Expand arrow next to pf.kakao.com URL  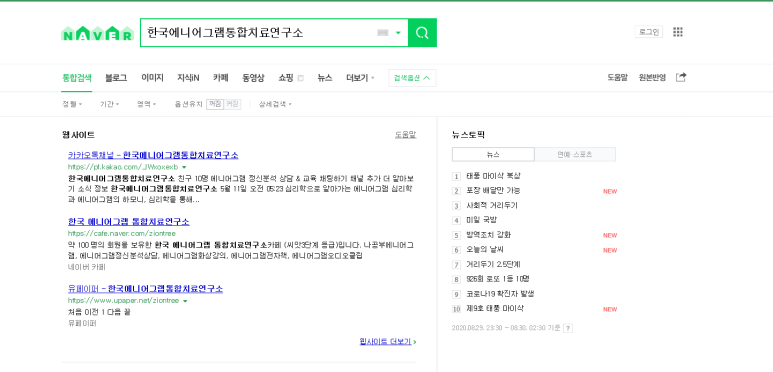click(184, 168)
